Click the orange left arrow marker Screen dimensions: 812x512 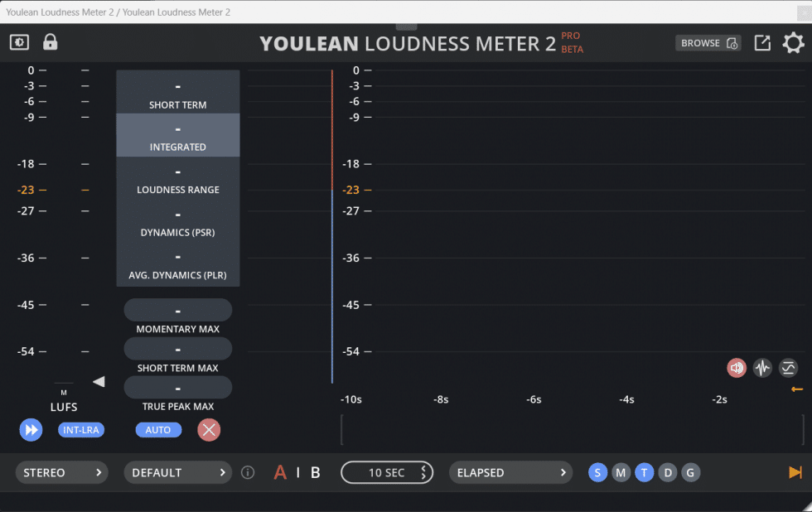(797, 389)
